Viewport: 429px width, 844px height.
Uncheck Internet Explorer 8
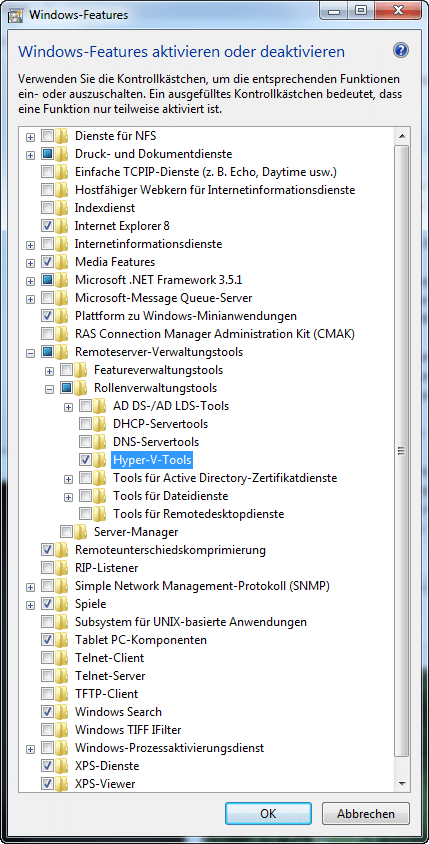[47, 226]
